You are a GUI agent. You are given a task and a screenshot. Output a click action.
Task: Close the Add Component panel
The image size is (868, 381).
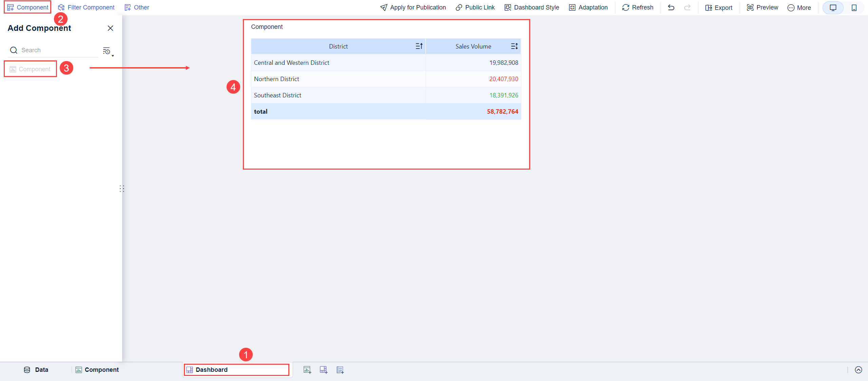(110, 28)
